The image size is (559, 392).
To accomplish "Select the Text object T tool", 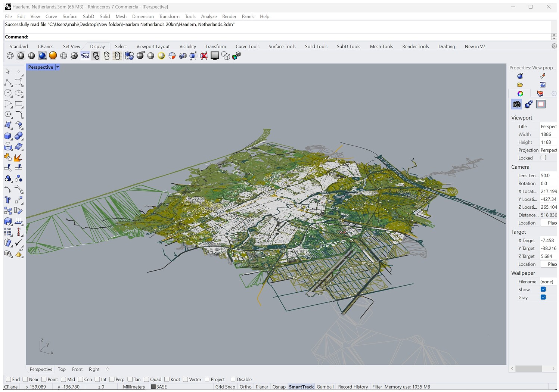I will pos(8,200).
